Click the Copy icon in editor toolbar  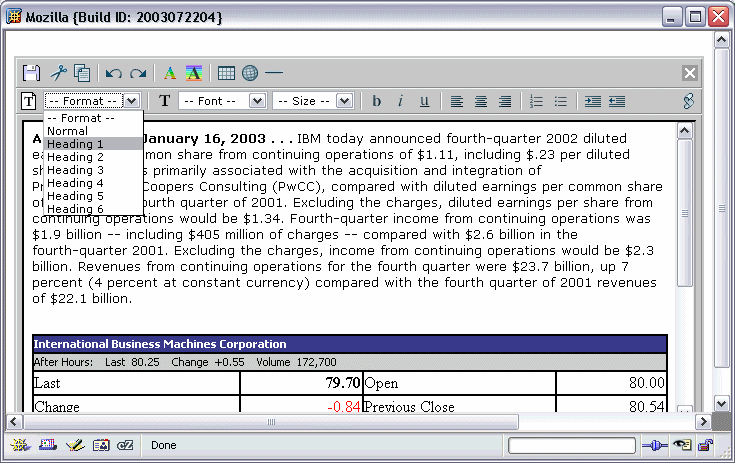[82, 73]
